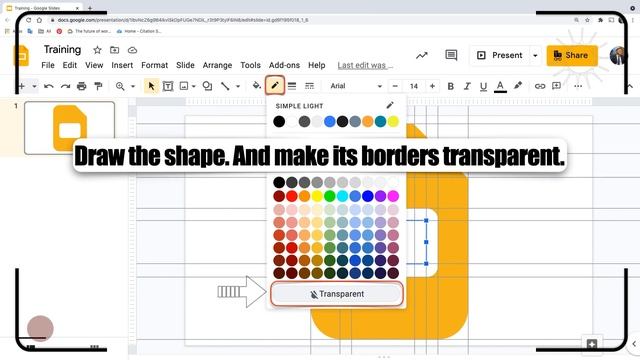Open the Tools menu
Viewport: 640px width, 360px height.
click(250, 65)
